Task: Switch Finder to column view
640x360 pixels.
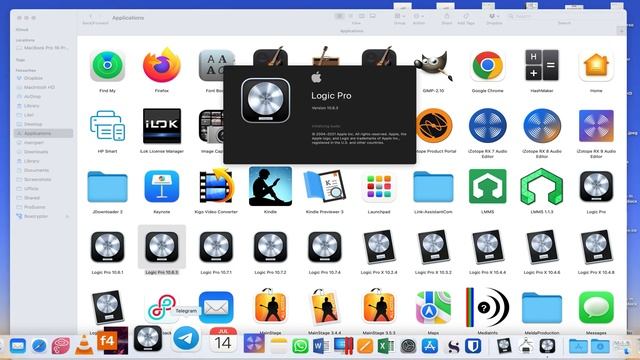Action: point(362,16)
